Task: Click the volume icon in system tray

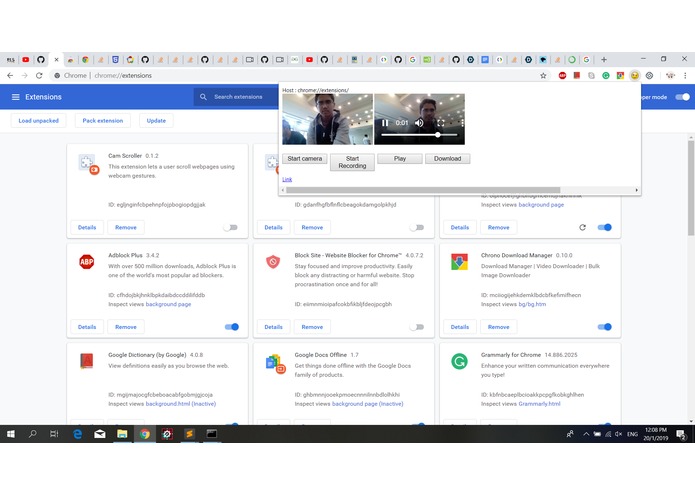Action: 619,434
